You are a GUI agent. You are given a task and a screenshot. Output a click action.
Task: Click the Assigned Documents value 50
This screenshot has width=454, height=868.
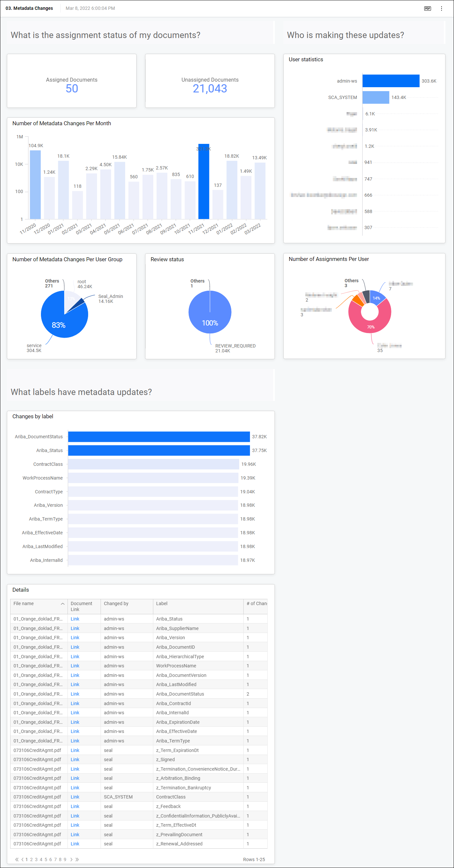[x=72, y=89]
